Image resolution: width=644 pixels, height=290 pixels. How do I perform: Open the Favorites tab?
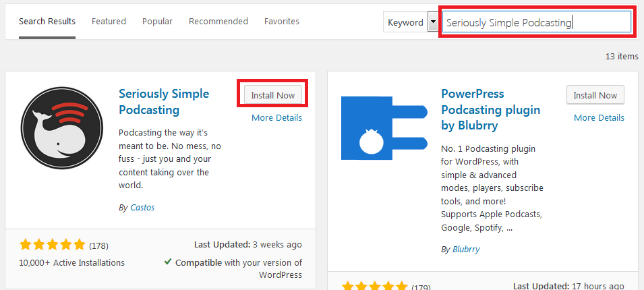click(x=282, y=22)
